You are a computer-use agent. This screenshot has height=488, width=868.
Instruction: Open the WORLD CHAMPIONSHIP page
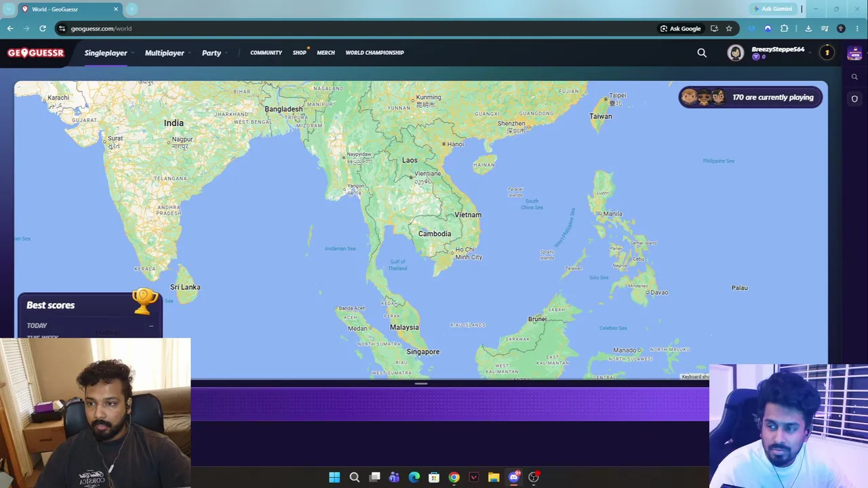coord(374,53)
